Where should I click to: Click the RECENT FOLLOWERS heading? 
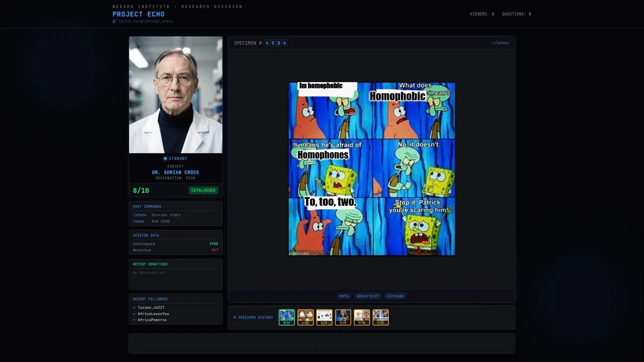click(x=150, y=299)
